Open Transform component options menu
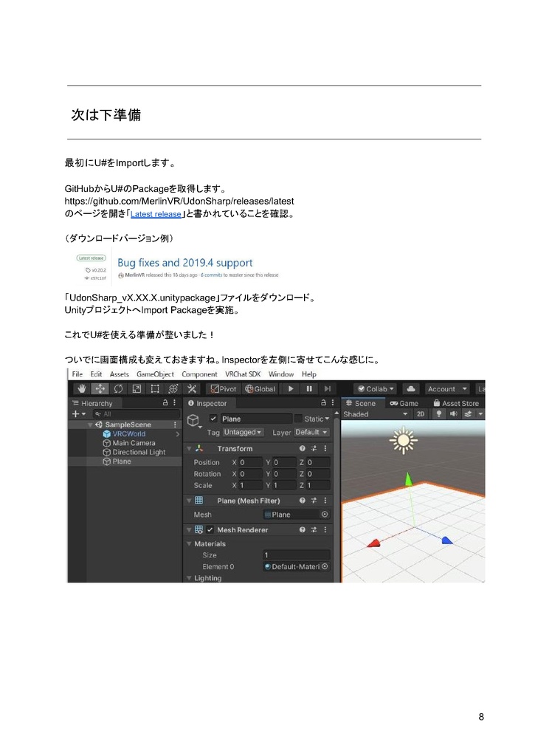This screenshot has width=535, height=756. click(325, 448)
